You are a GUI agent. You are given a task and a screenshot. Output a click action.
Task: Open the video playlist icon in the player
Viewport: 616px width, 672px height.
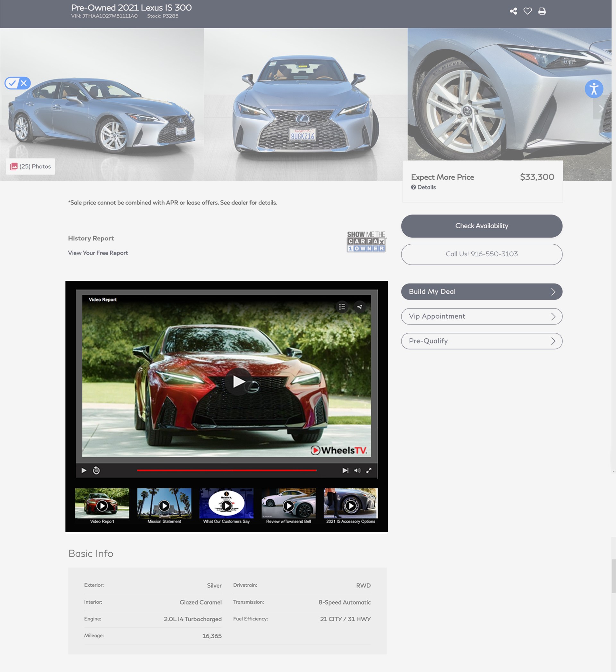pos(342,307)
